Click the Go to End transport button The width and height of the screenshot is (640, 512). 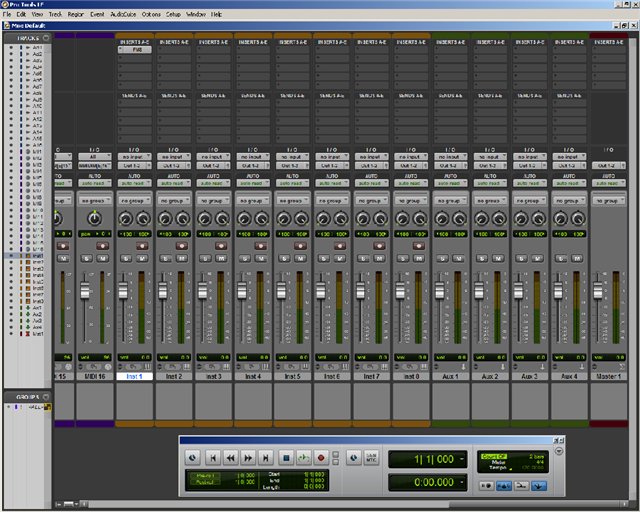267,457
